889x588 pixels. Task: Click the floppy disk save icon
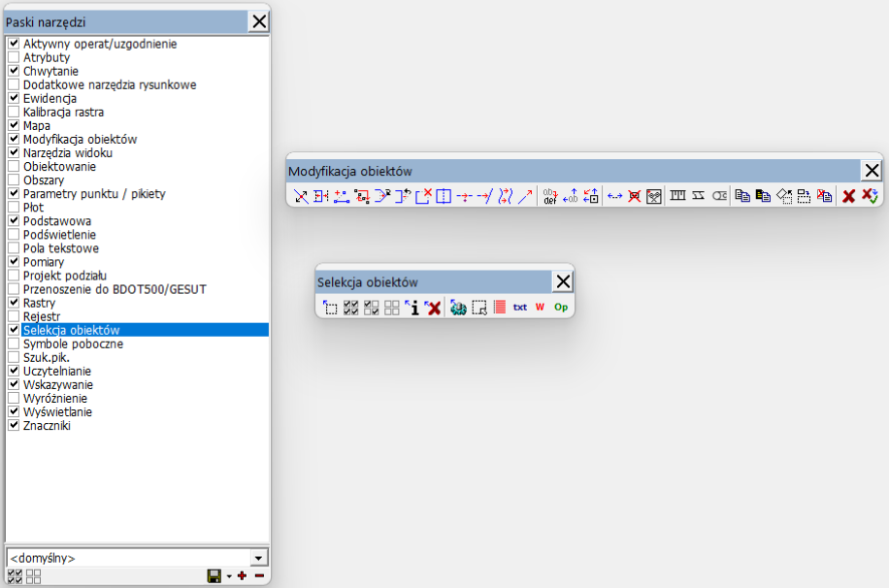pos(214,576)
